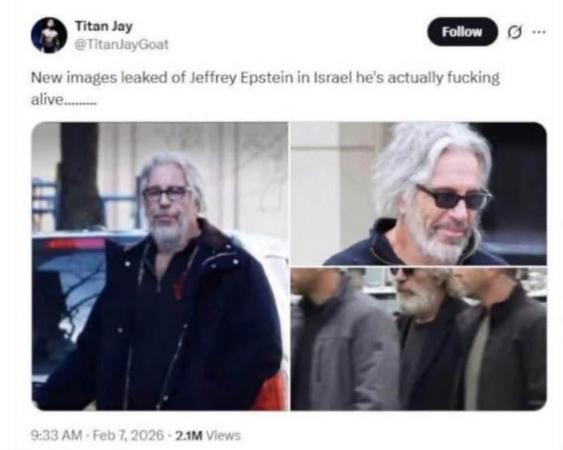This screenshot has height=450, width=563.
Task: Open the top-right photo with sunglasses
Action: [419, 194]
